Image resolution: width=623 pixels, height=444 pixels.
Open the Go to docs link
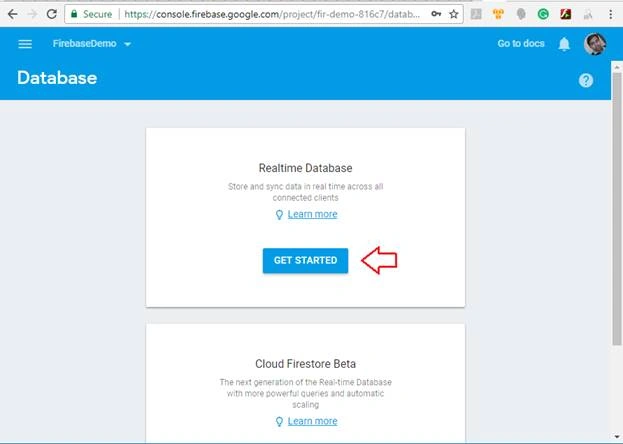point(521,44)
